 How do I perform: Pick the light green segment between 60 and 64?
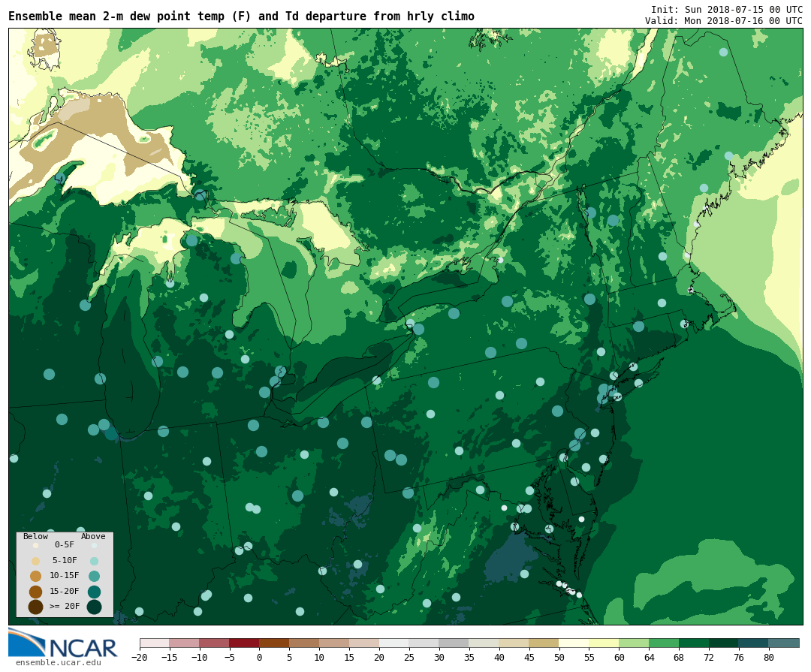pos(634,643)
